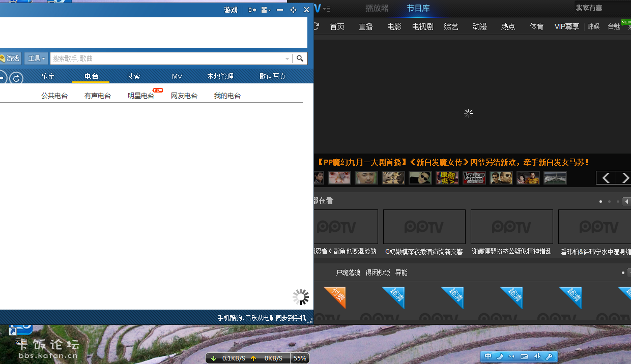The image size is (631, 364).
Task: Open the PPTV 综艺 channel
Action: [451, 26]
